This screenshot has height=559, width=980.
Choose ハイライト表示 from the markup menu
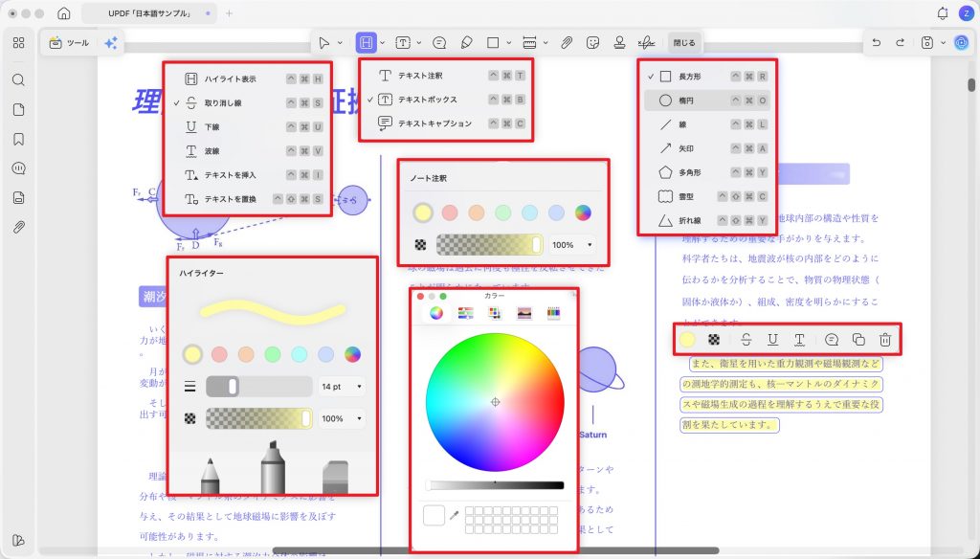[248, 78]
